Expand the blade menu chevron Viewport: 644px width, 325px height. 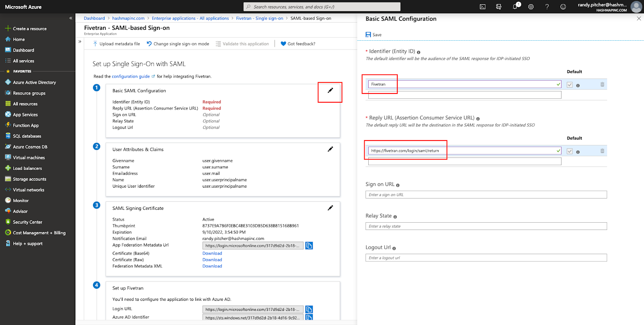coord(80,41)
